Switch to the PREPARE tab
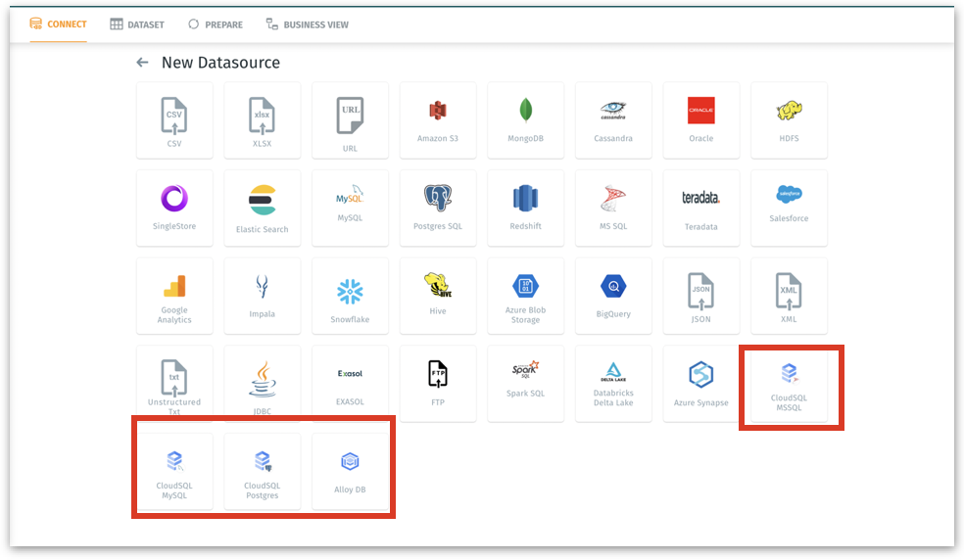This screenshot has width=964, height=560. (x=216, y=24)
